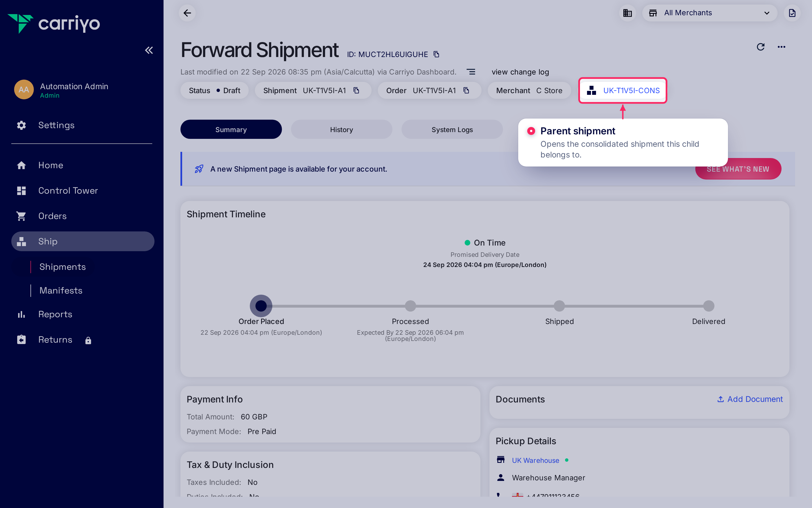
Task: Switch to the System Logs tab
Action: (x=452, y=129)
